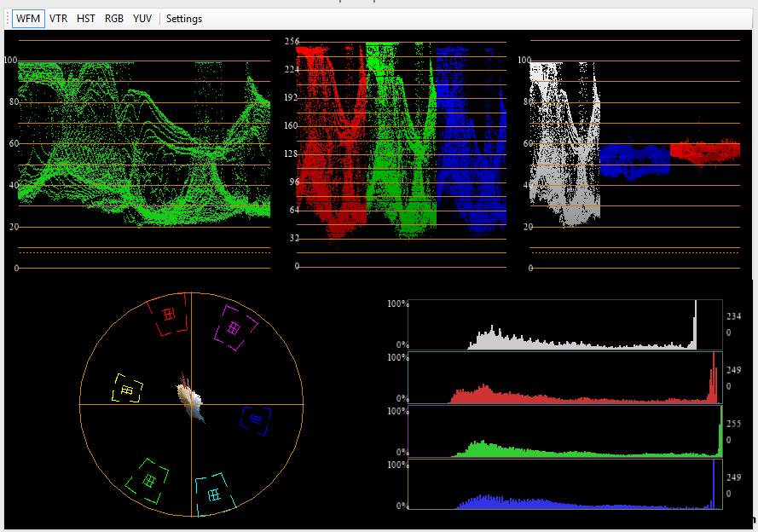Click the toolbar grip handle before WFM
Image resolution: width=758 pixels, height=532 pixels.
[x=8, y=18]
